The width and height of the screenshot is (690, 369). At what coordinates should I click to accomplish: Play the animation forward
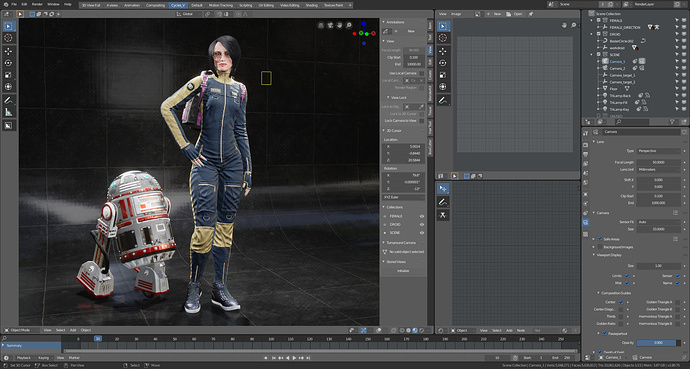pyautogui.click(x=294, y=358)
